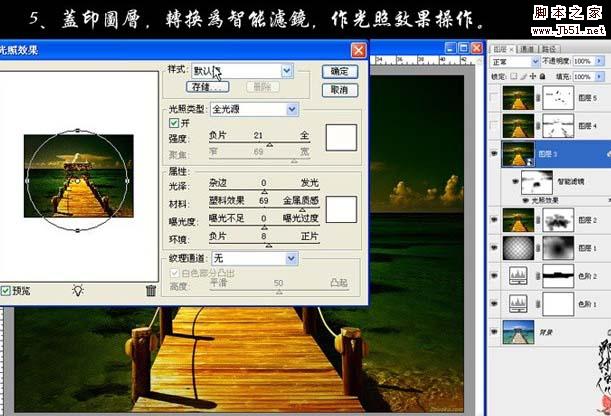Open the 纹理通道 texture channel dropdown
The height and width of the screenshot is (416, 611).
[291, 258]
